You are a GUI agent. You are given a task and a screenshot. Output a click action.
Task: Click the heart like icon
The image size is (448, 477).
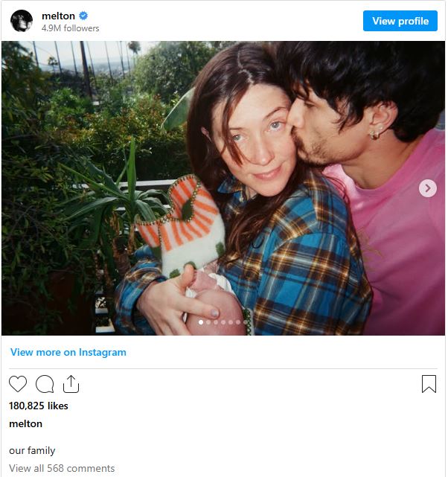click(18, 384)
